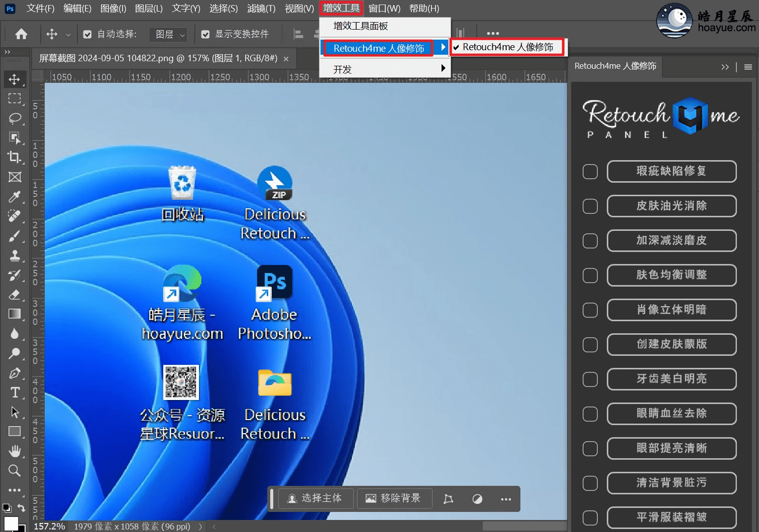Click the mask circle icon in contextual bar

[x=477, y=499]
